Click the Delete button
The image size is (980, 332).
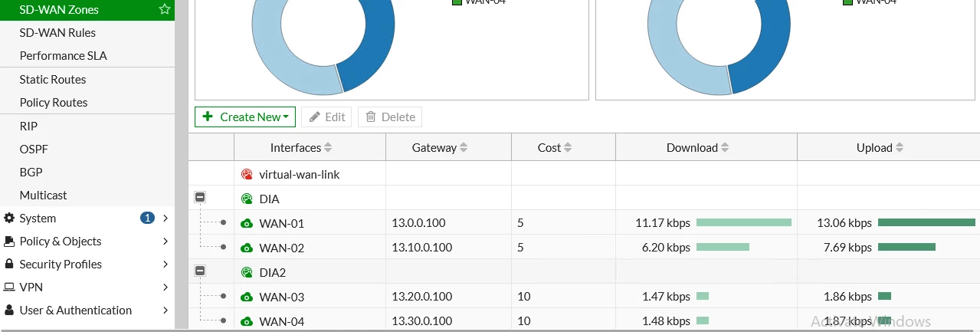(x=390, y=117)
